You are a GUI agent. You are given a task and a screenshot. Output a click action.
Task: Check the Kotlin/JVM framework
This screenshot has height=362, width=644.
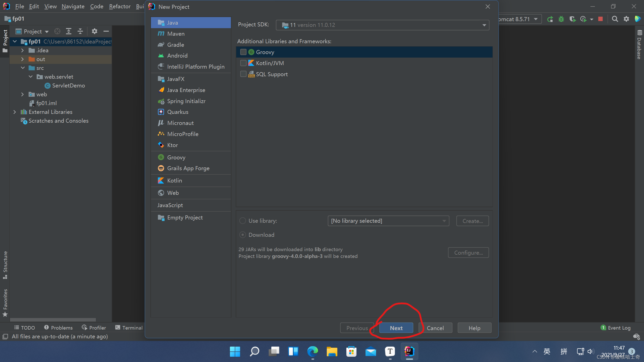point(243,63)
